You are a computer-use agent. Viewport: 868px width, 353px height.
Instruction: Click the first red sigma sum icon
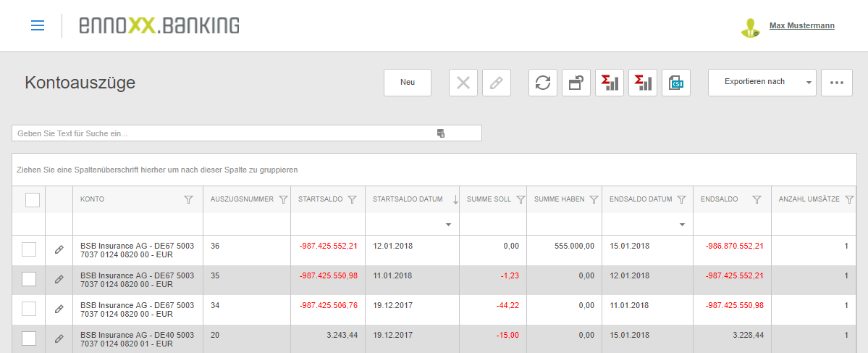610,83
